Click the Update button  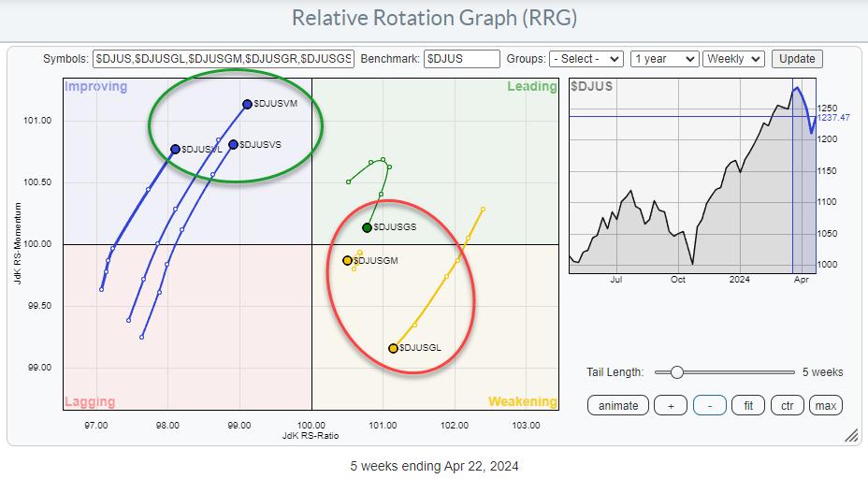[x=797, y=58]
